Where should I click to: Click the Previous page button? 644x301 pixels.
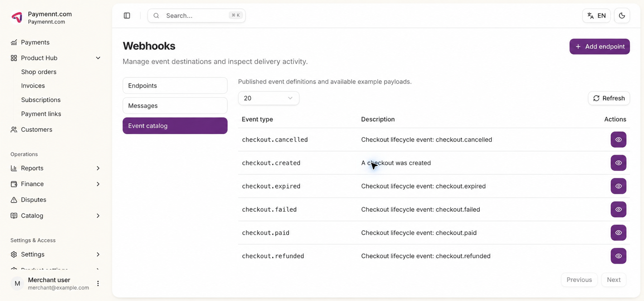point(579,280)
